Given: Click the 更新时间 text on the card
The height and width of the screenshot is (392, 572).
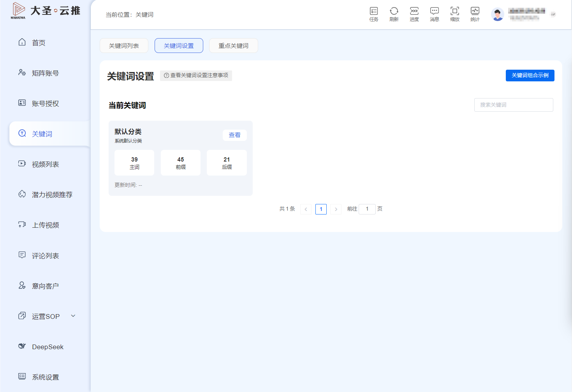Looking at the screenshot, I should tap(128, 185).
